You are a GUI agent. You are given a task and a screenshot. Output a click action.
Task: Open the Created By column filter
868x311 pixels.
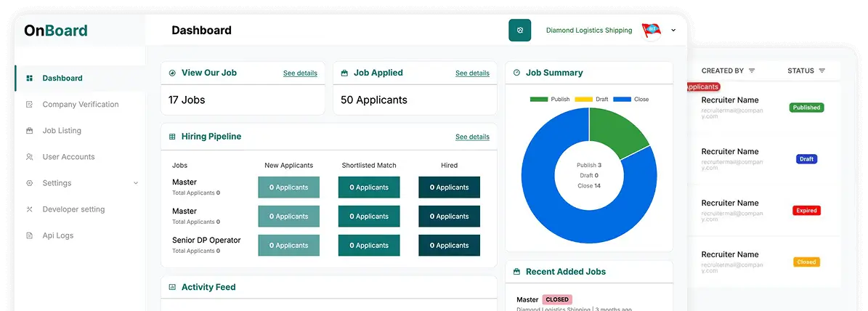coord(752,71)
